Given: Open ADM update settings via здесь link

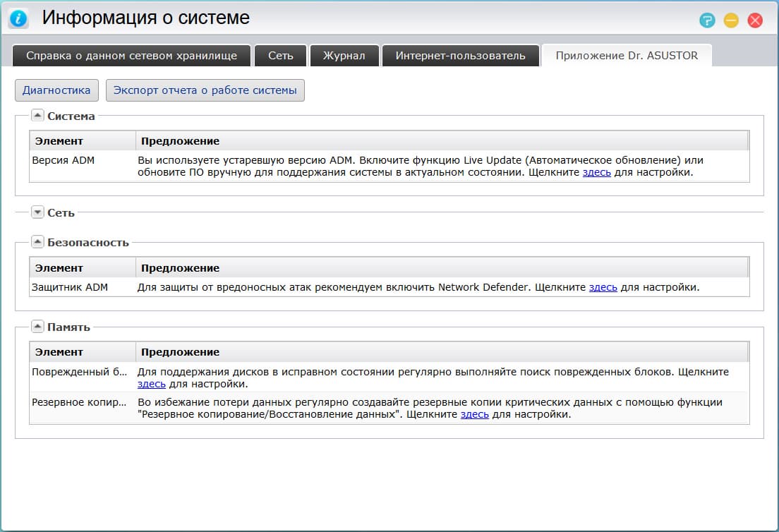Looking at the screenshot, I should point(595,171).
